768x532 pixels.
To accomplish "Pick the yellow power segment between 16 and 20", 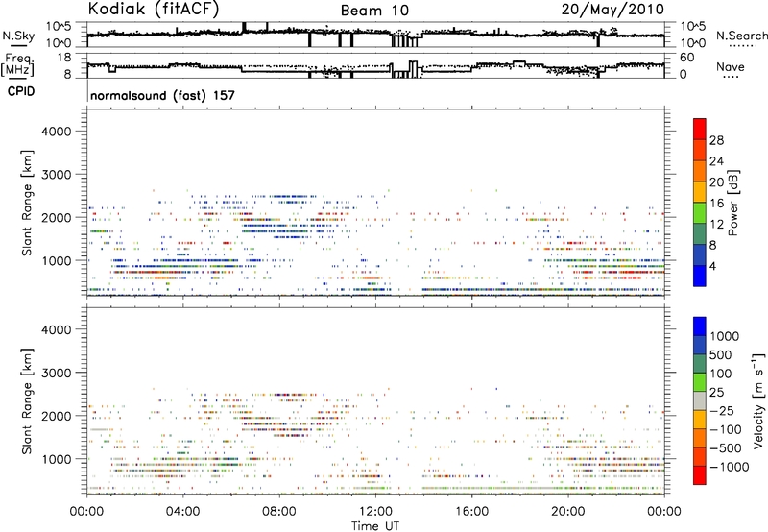I will (x=700, y=192).
